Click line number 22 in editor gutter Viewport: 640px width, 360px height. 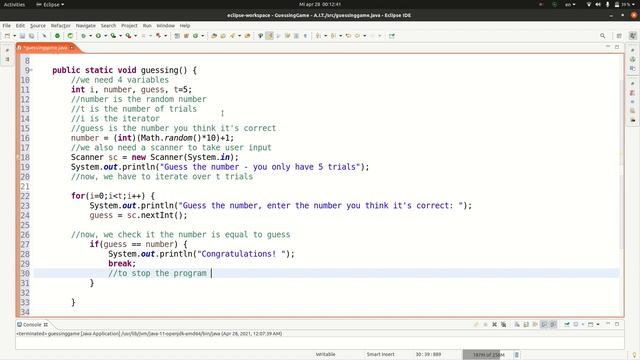click(25, 196)
